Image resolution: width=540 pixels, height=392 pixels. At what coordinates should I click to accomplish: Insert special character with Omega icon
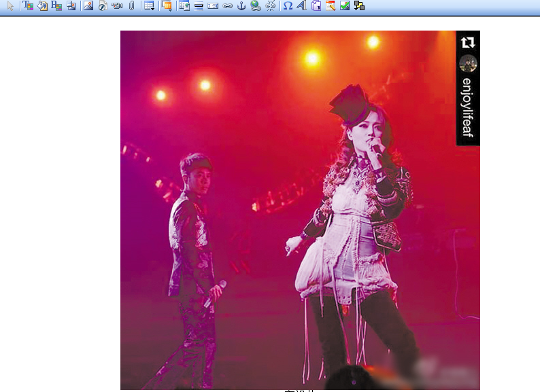(x=288, y=6)
